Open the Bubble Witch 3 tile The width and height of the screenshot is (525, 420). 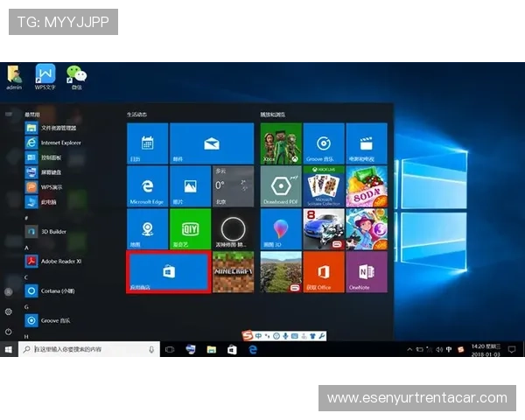pyautogui.click(x=367, y=229)
